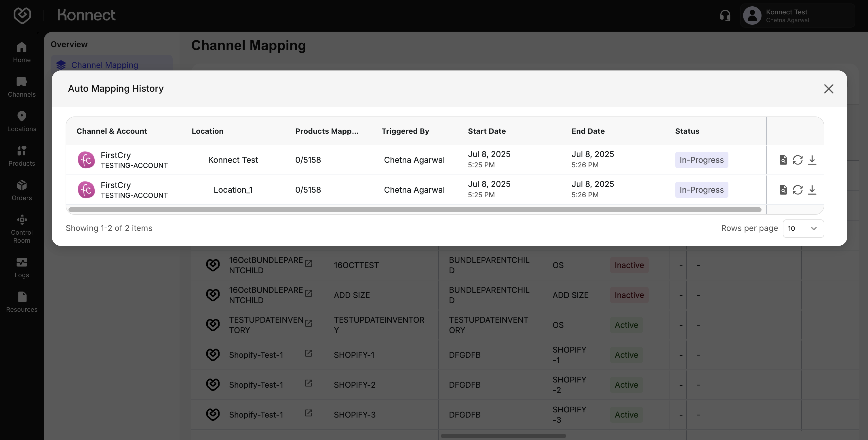Open external link for SHOPIFY-3 row
868x440 pixels.
pyautogui.click(x=308, y=413)
